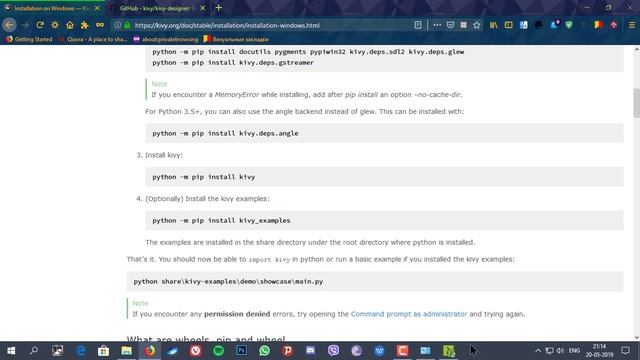Open Spotify from the taskbar
The image size is (640, 360).
coord(218,351)
